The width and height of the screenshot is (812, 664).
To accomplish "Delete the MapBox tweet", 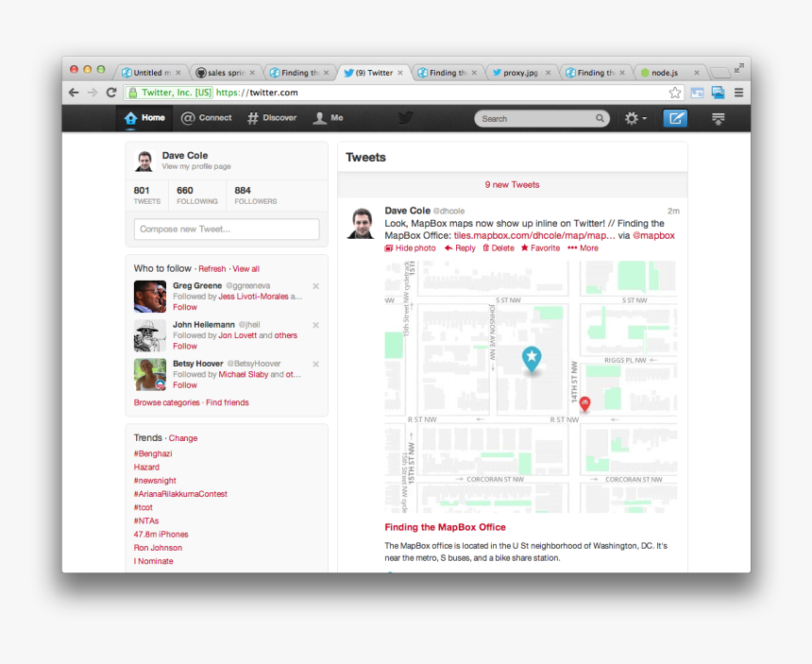I will coord(499,248).
